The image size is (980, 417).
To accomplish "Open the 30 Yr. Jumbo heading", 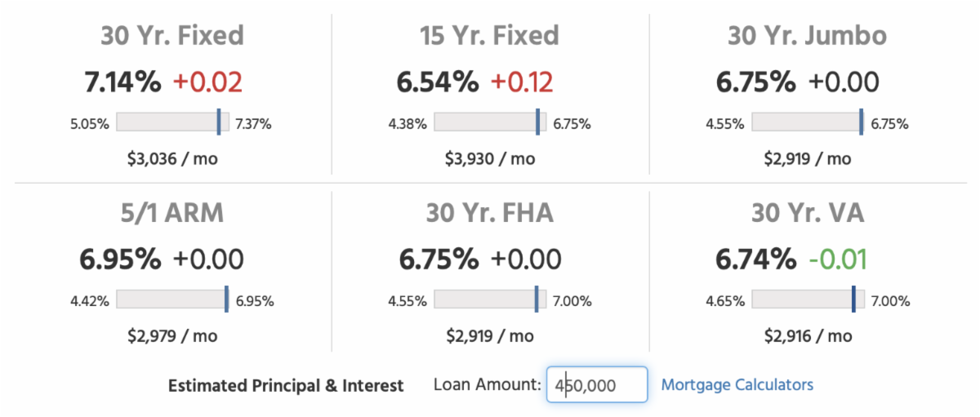I will [807, 36].
